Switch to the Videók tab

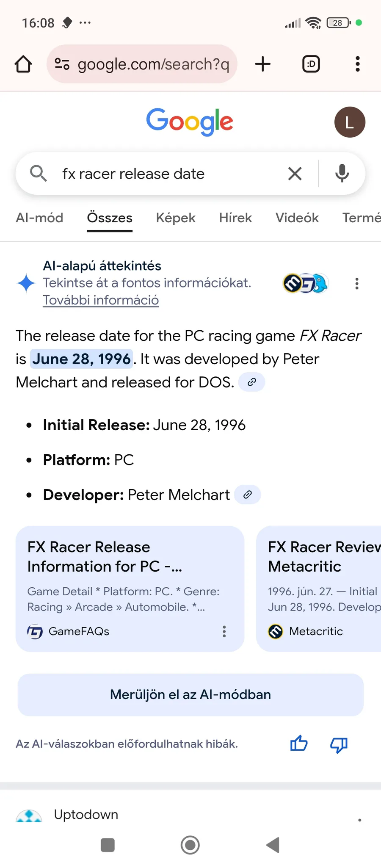tap(297, 218)
